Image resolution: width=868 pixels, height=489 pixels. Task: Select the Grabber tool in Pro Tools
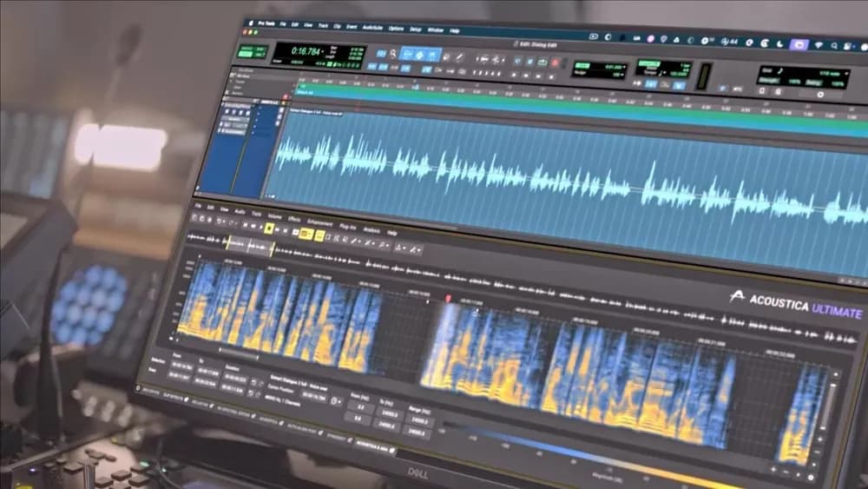pos(433,56)
